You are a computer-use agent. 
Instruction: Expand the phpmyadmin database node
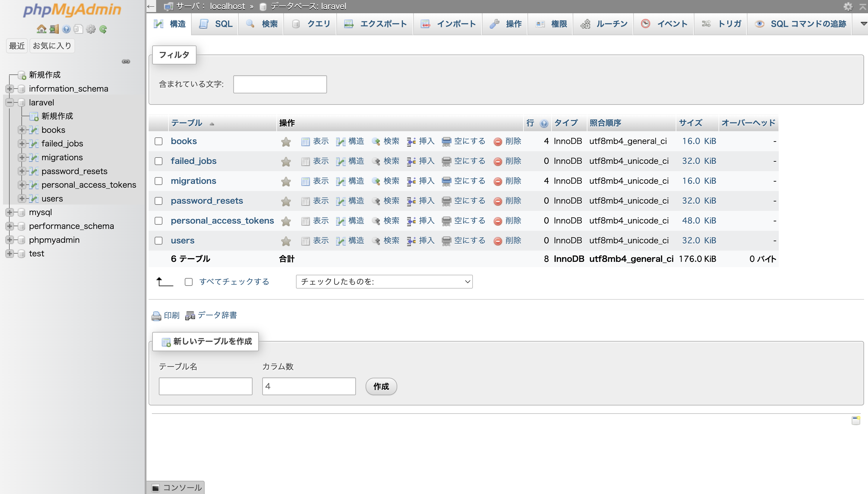point(10,240)
